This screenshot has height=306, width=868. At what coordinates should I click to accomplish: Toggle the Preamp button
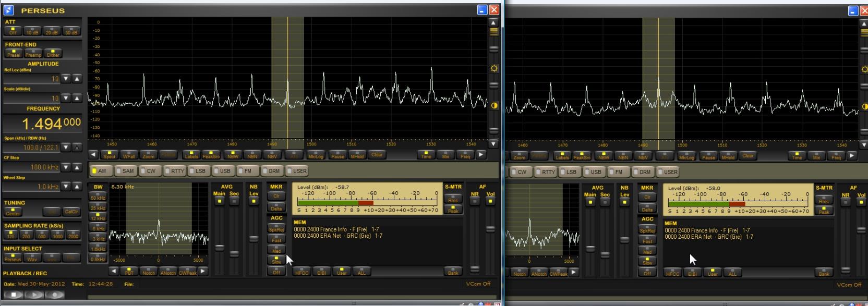33,53
